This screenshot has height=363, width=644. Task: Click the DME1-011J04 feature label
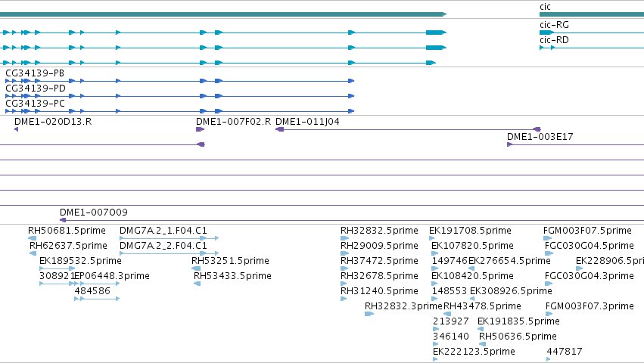click(307, 122)
